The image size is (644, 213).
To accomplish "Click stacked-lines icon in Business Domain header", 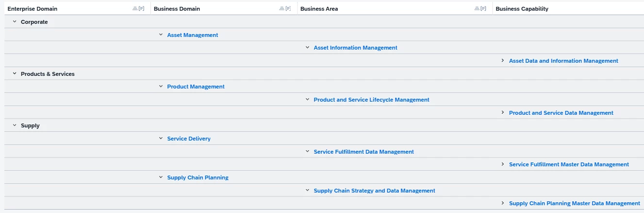I will [282, 9].
